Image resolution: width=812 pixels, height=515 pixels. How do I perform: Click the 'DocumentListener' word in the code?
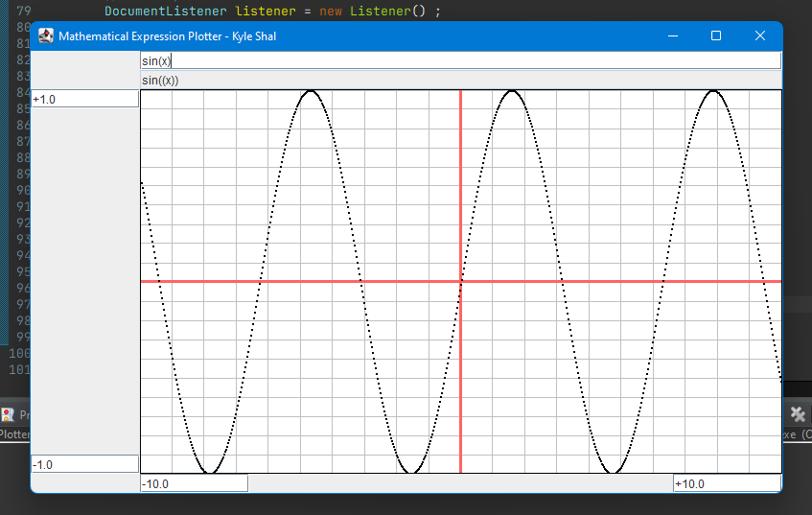[165, 12]
